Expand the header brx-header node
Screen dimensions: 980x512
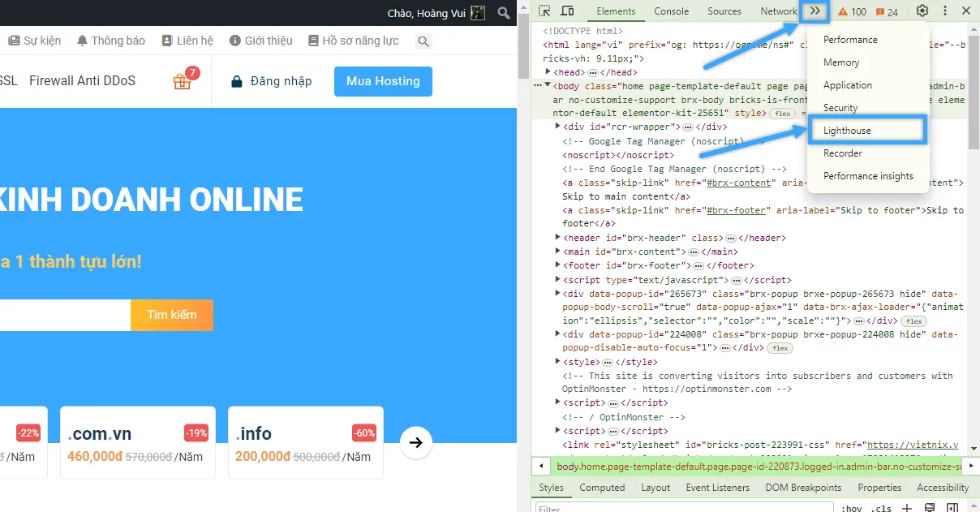pyautogui.click(x=557, y=238)
